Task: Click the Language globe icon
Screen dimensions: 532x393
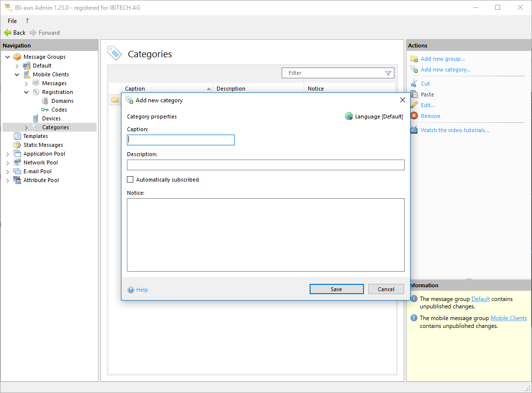Action: [x=349, y=116]
